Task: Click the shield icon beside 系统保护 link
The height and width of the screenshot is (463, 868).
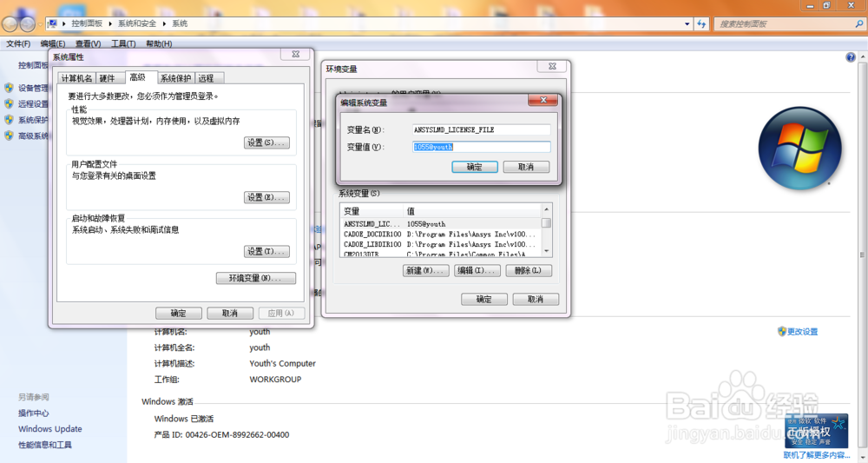Action: point(9,120)
